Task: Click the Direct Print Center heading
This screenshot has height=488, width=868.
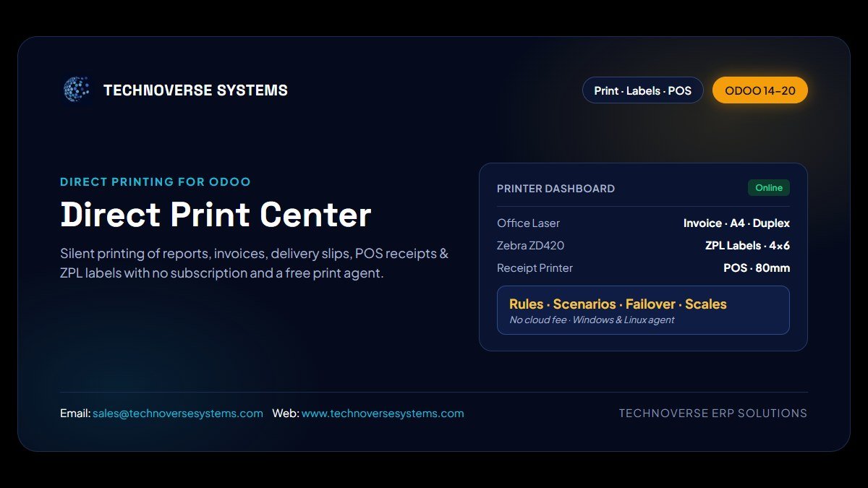Action: tap(216, 214)
